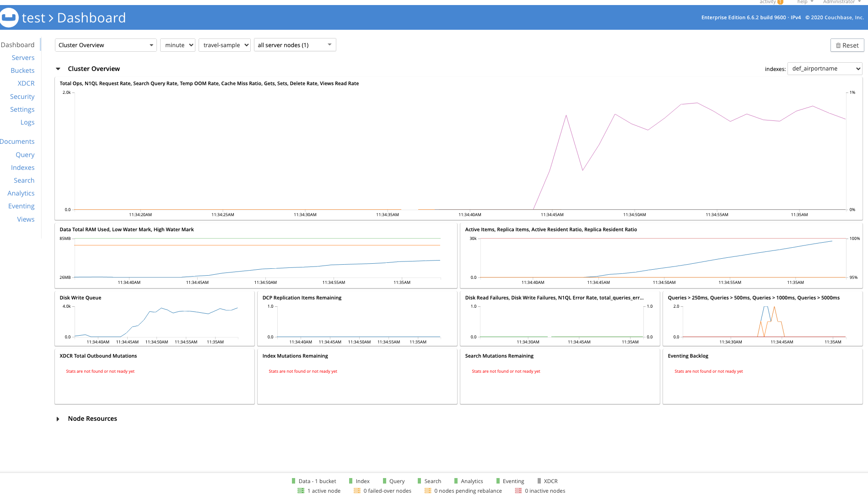Screen dimensions: 868x495
Task: Expand the Node Resources section
Action: click(58, 419)
